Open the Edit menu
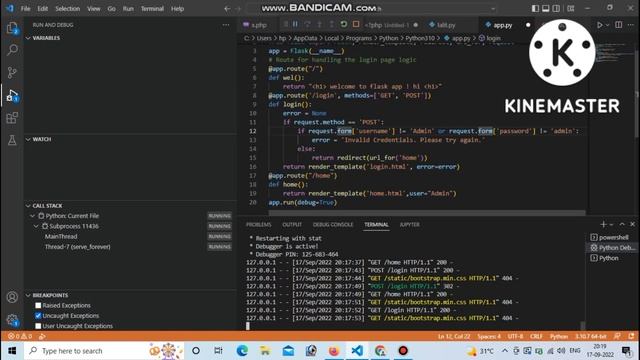The width and height of the screenshot is (640, 360). pyautogui.click(x=42, y=9)
